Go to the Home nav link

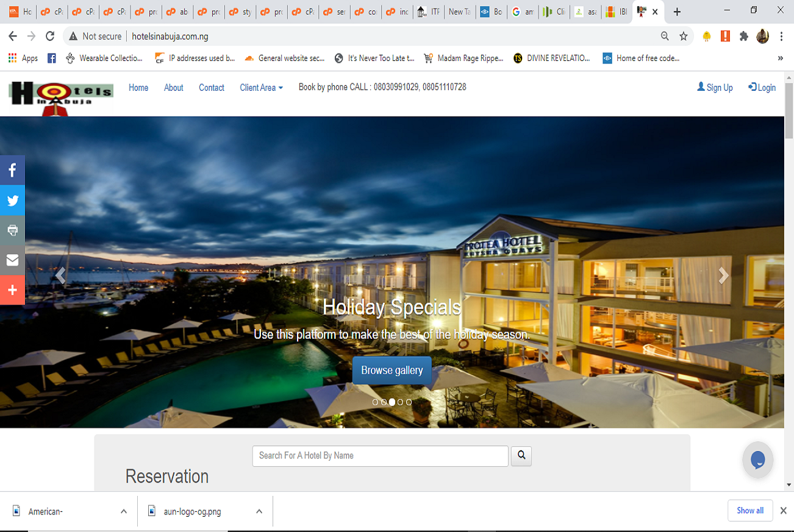point(138,88)
